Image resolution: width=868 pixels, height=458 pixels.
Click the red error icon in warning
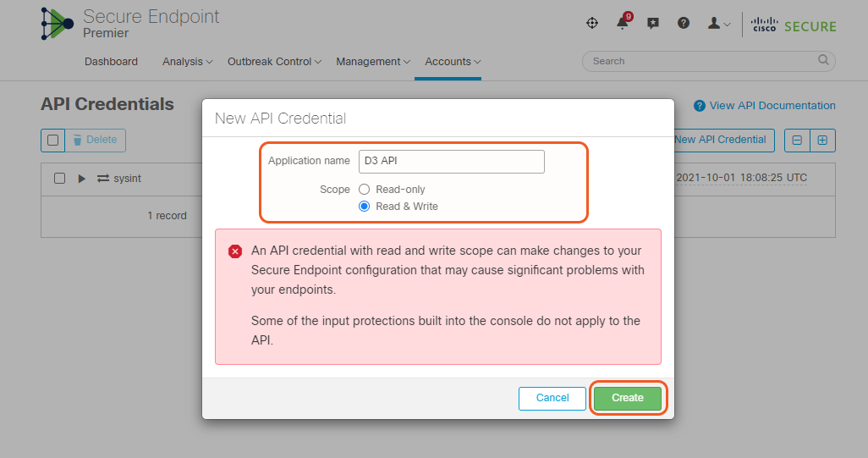(235, 251)
